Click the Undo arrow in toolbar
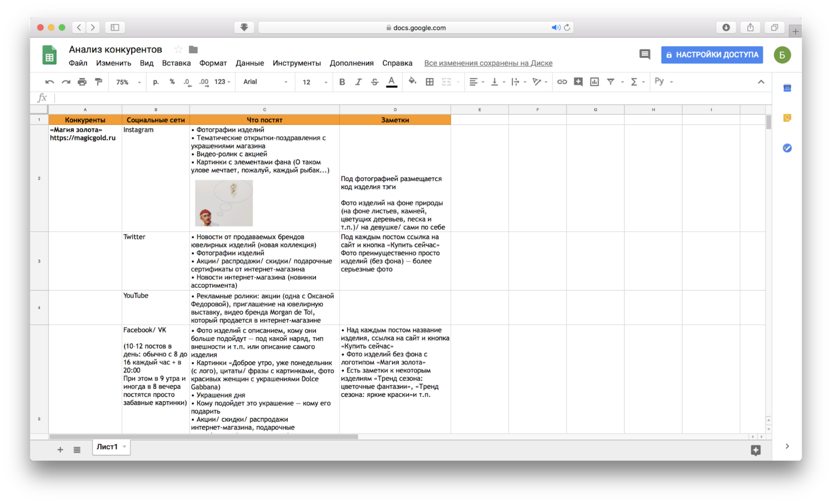832x504 pixels. (50, 82)
